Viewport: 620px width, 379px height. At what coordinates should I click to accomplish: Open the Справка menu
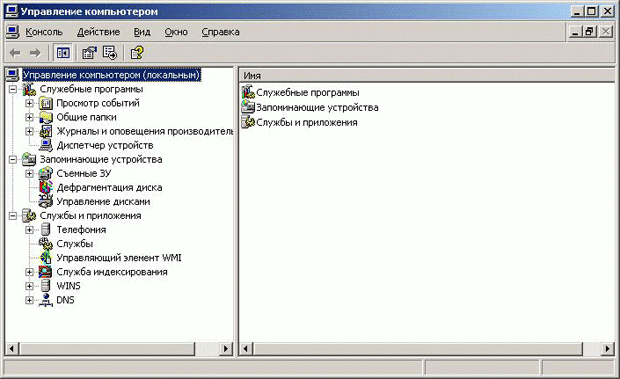[x=220, y=32]
